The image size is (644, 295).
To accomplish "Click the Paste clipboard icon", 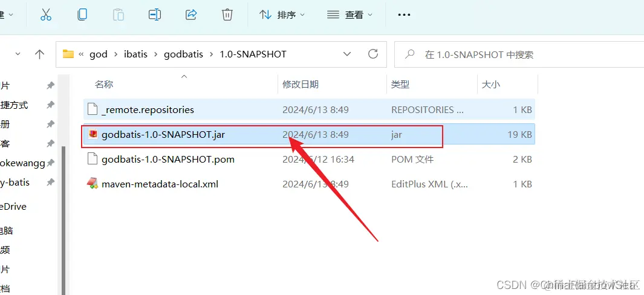I will 119,15.
